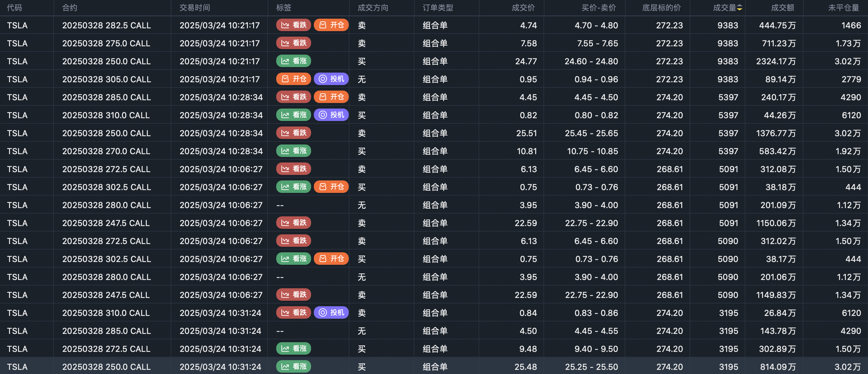
Task: Sort by 成交价 column header
Action: pos(523,8)
